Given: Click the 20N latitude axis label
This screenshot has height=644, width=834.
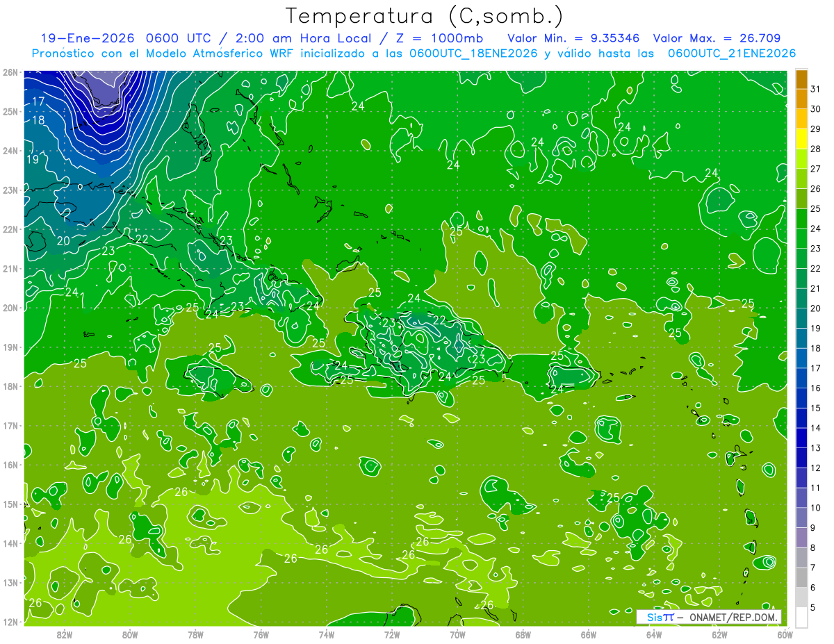Looking at the screenshot, I should [x=10, y=308].
